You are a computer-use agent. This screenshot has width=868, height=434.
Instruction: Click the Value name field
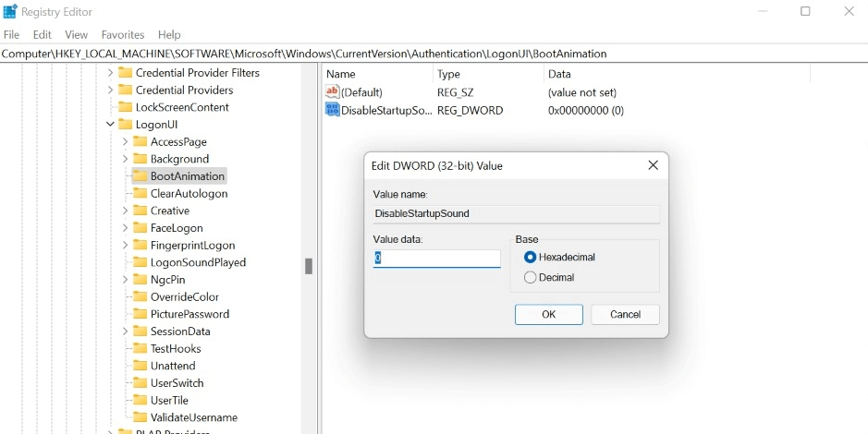(517, 214)
